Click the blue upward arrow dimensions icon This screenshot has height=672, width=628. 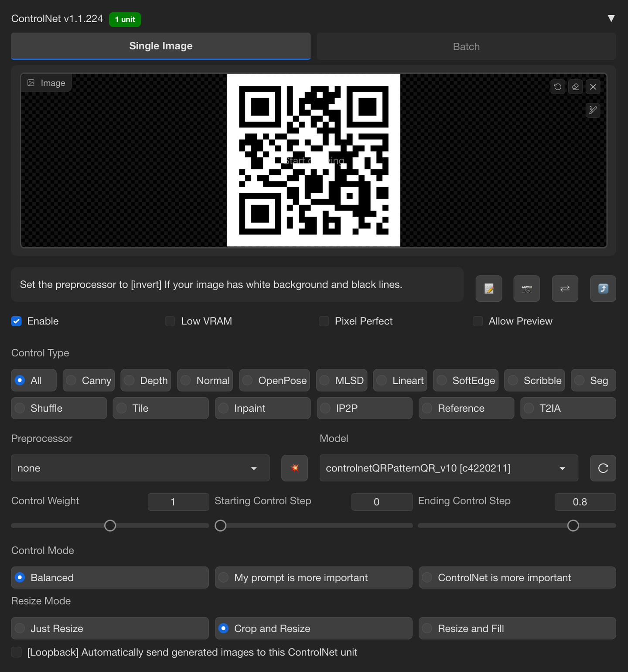tap(603, 289)
